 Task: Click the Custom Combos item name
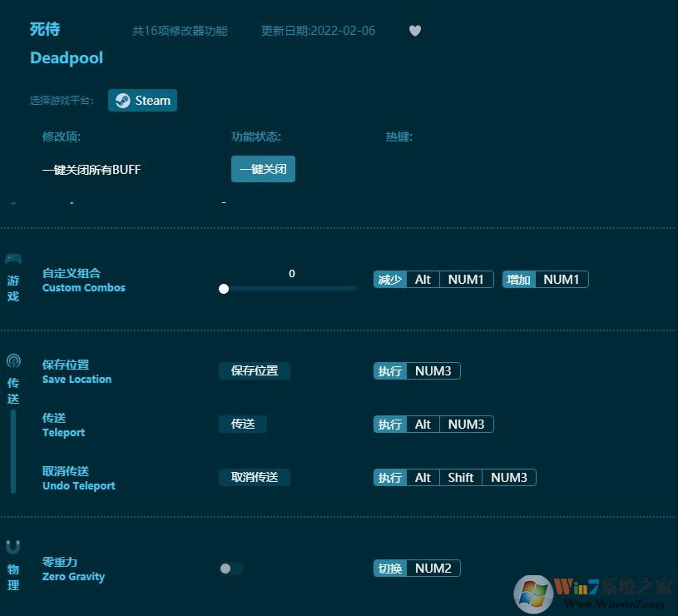[x=83, y=281]
